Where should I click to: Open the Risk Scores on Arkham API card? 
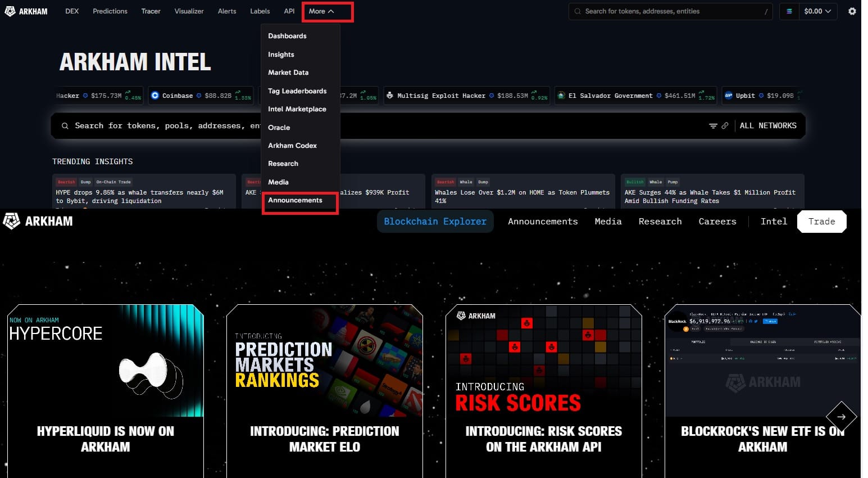pyautogui.click(x=544, y=391)
